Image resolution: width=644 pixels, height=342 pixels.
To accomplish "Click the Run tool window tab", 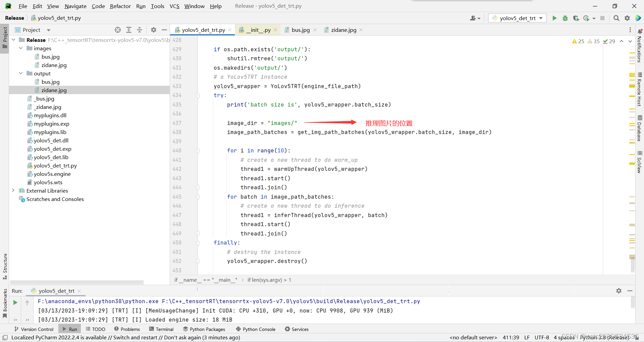I will tap(70, 329).
